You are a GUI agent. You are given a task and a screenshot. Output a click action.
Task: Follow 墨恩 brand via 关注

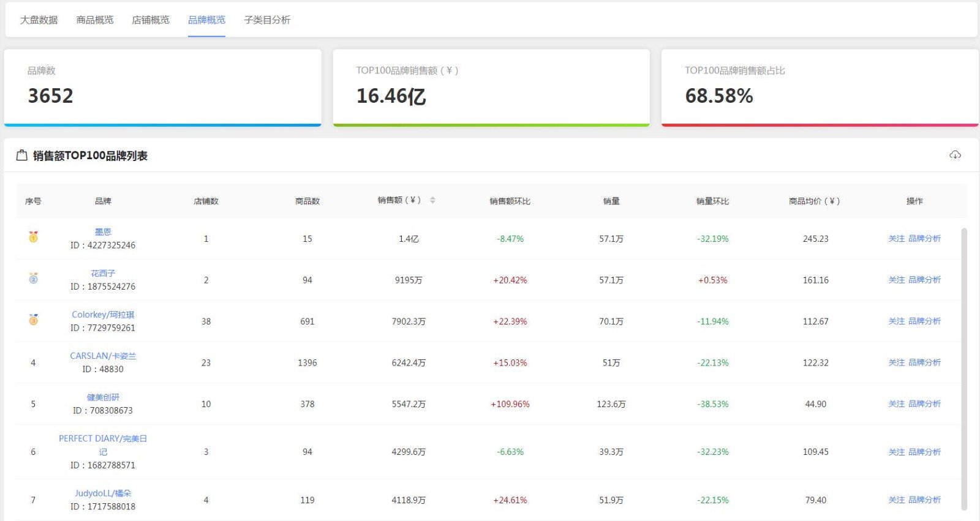[896, 239]
